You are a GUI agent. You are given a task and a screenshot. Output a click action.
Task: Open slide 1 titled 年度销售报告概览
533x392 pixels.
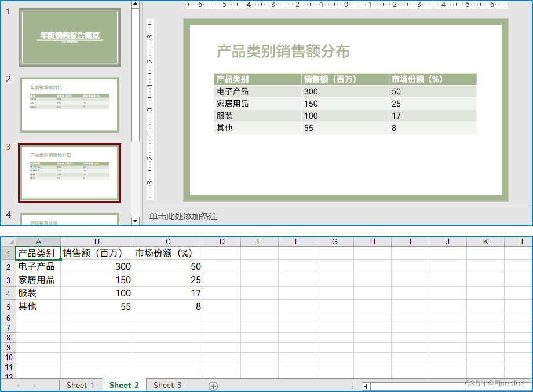click(x=69, y=36)
